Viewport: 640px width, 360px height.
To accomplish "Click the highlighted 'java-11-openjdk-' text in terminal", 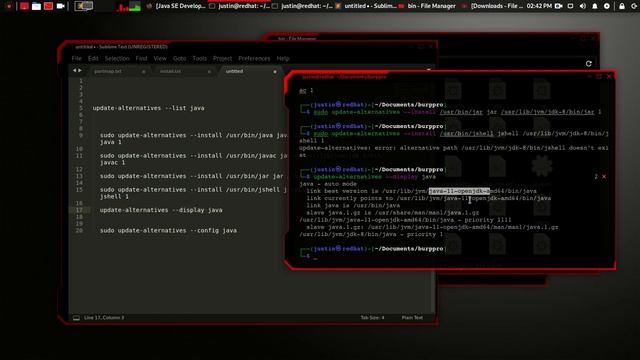I will [459, 191].
